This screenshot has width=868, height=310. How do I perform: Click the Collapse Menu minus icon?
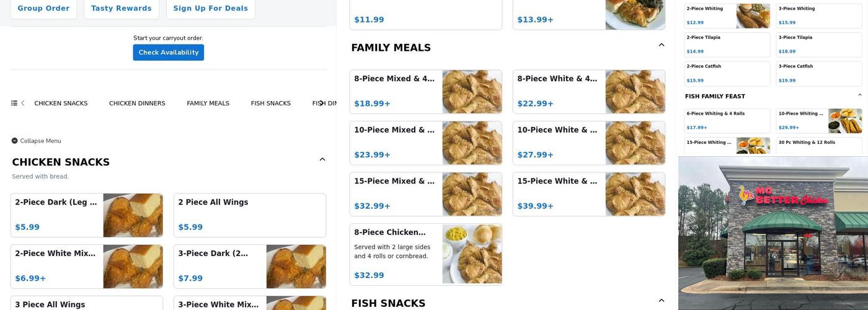tap(15, 141)
